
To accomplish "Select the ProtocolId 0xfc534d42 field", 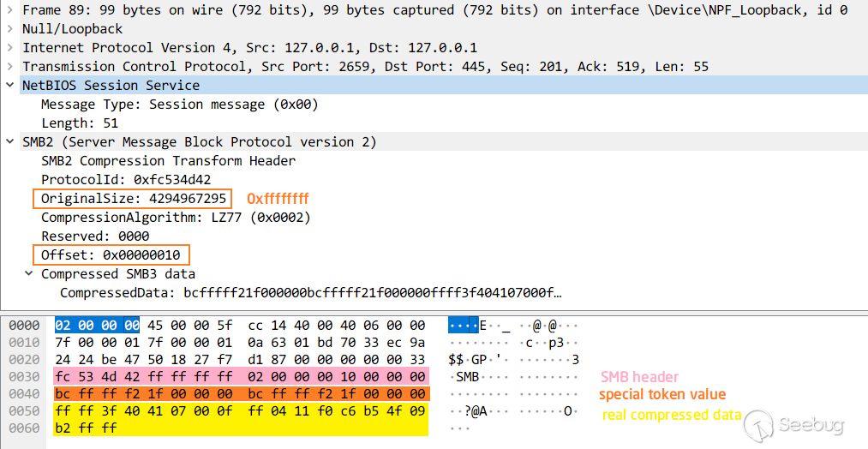I will pyautogui.click(x=126, y=180).
